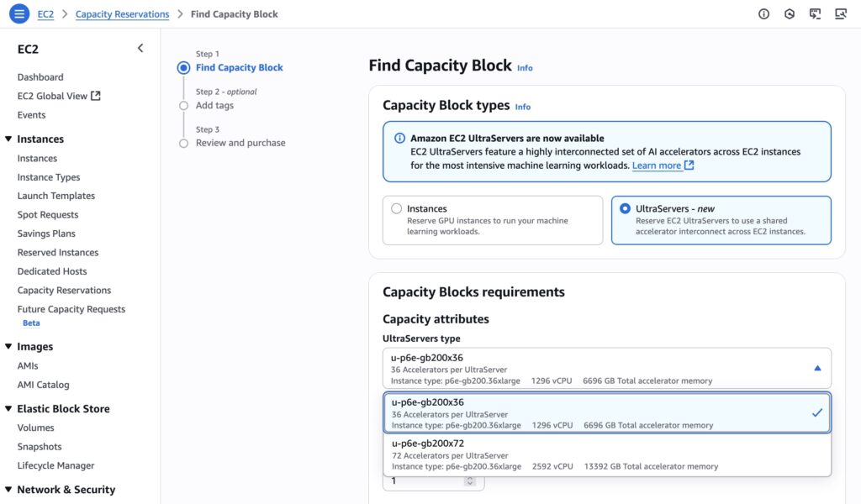Open CloudShell terminal icon in top bar
This screenshot has width=861, height=504.
814,14
